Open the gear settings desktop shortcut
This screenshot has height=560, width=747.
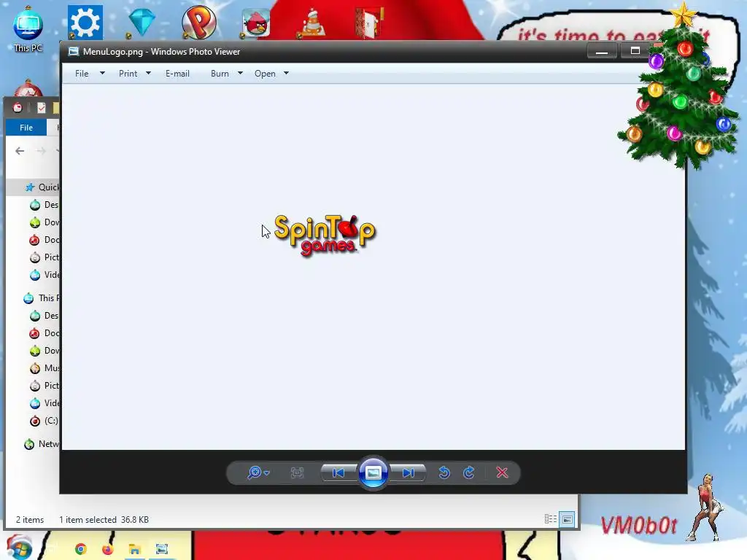[x=85, y=23]
